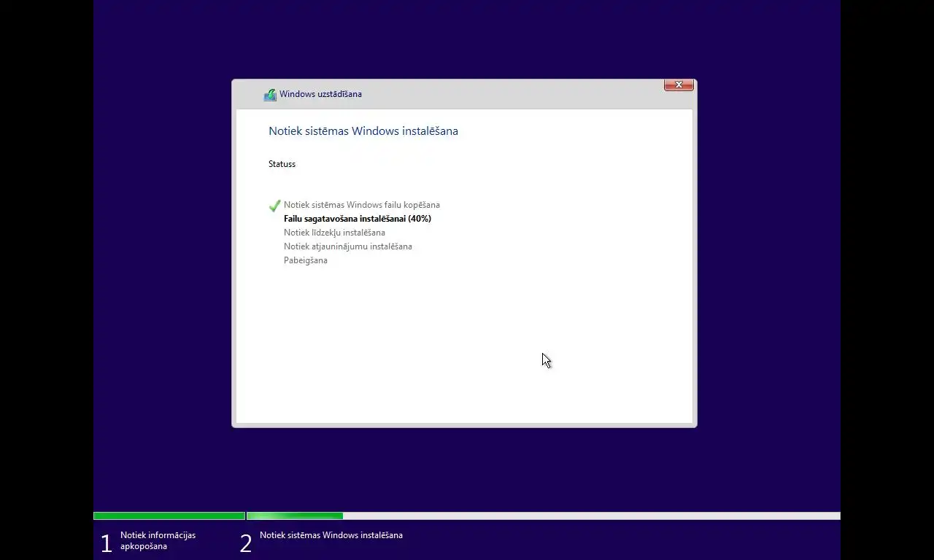Click the 'Windows uzstādīšana' title text
This screenshot has height=560, width=934.
pyautogui.click(x=320, y=94)
